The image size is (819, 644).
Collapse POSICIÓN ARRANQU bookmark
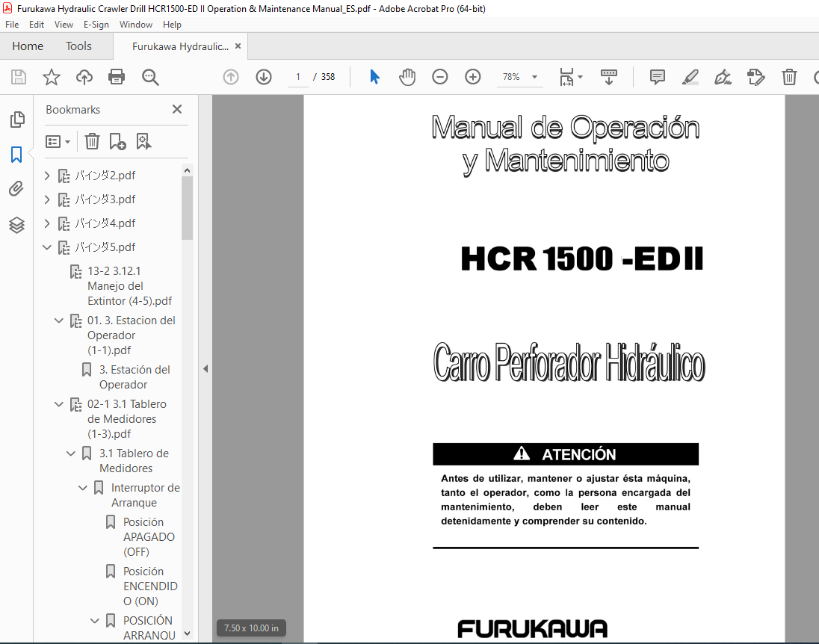pos(95,621)
